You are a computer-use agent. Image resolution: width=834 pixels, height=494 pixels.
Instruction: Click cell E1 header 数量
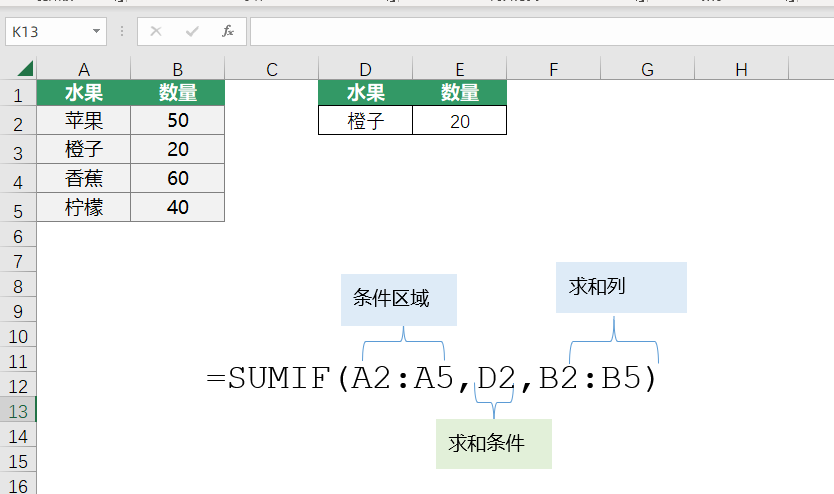point(460,93)
